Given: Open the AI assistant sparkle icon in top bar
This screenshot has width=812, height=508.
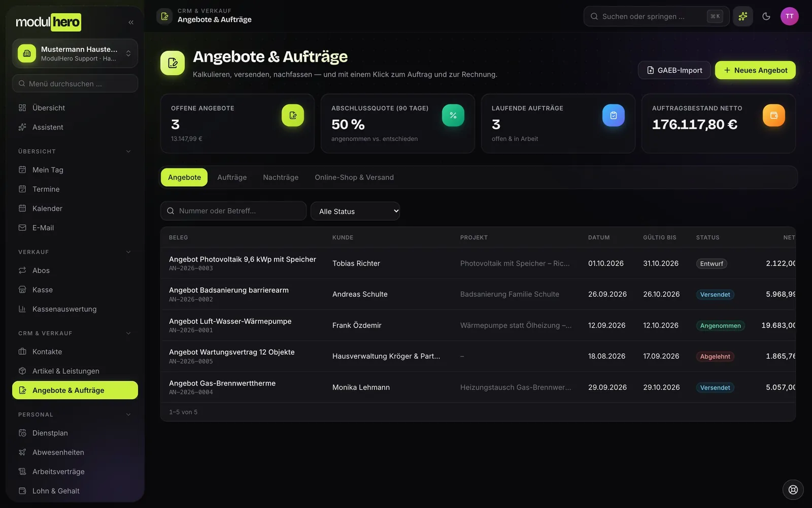Looking at the screenshot, I should coord(743,16).
